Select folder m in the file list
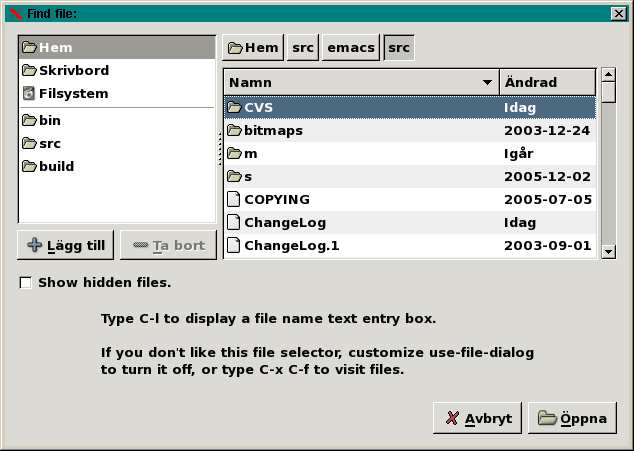 click(x=410, y=154)
